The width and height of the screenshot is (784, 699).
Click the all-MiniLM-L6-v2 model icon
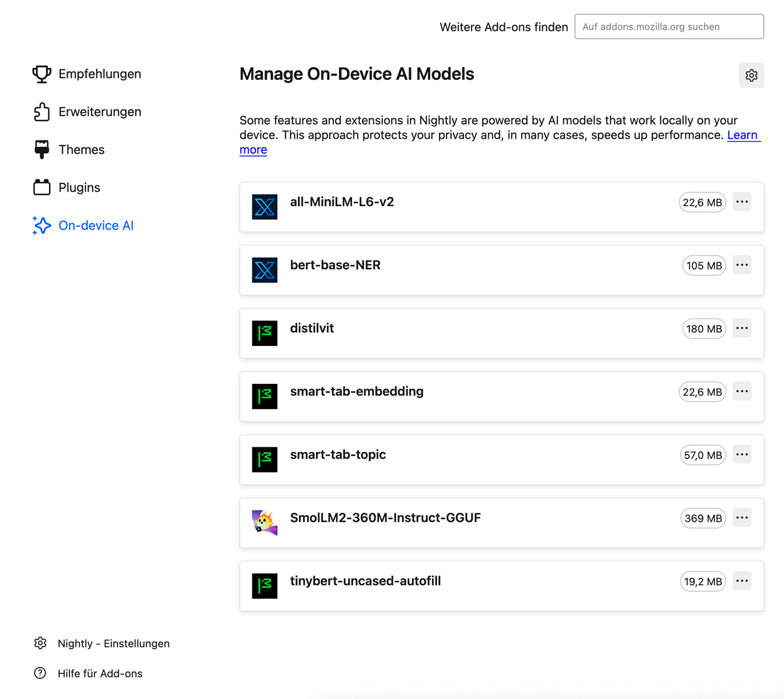point(265,207)
